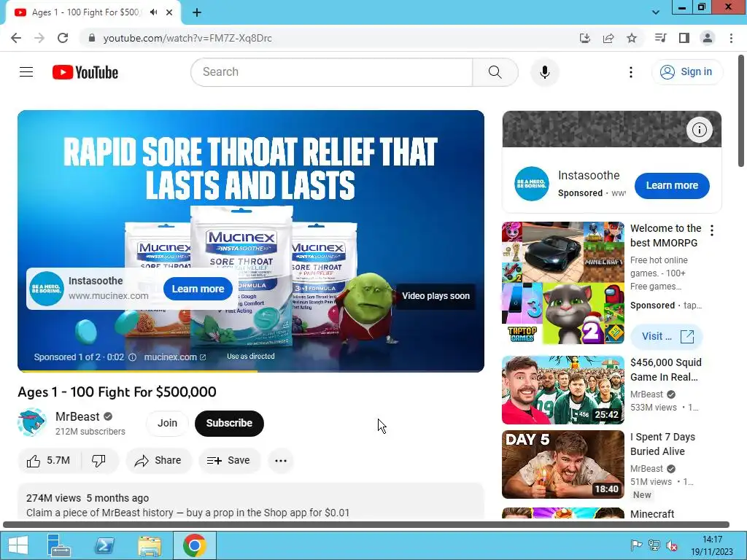Click the Join button
The image size is (747, 560).
pos(167,423)
